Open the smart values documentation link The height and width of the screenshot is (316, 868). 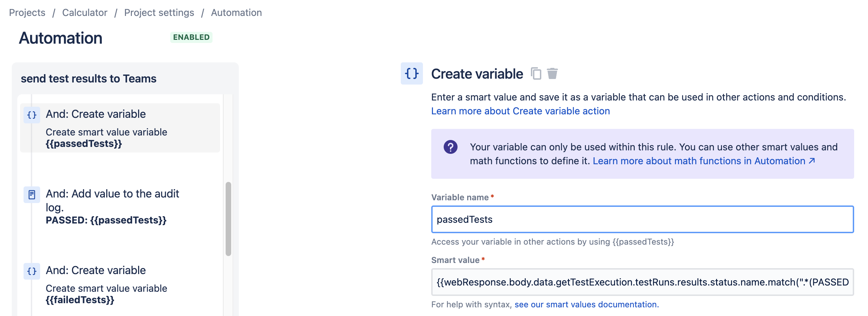(587, 304)
